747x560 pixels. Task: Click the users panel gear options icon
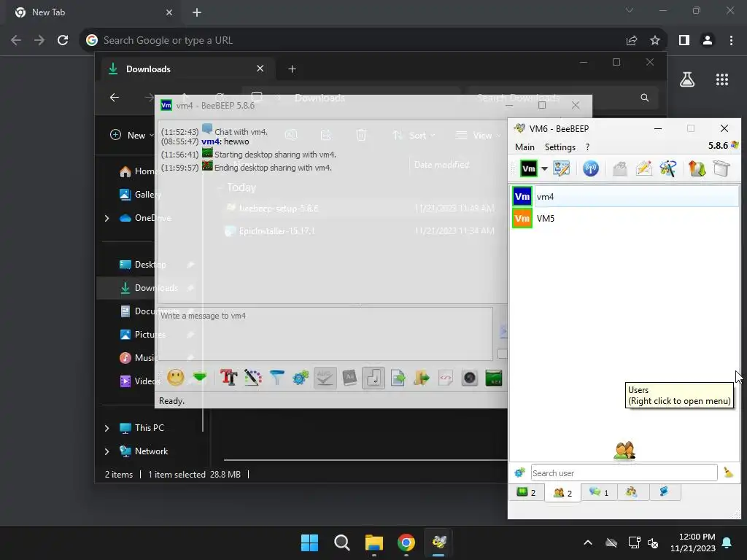pyautogui.click(x=519, y=472)
